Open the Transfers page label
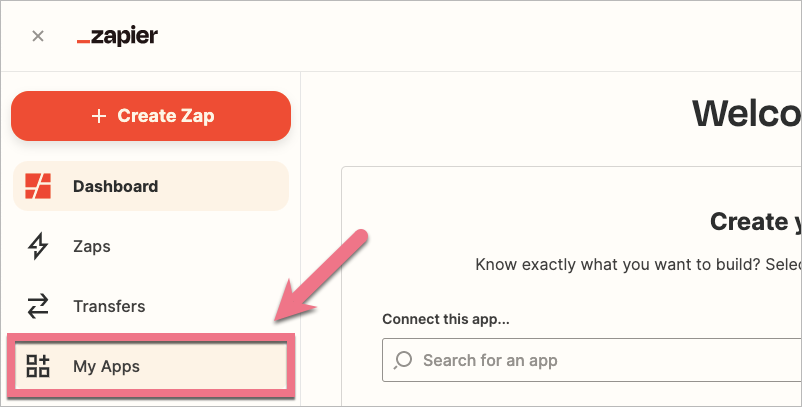 (109, 306)
